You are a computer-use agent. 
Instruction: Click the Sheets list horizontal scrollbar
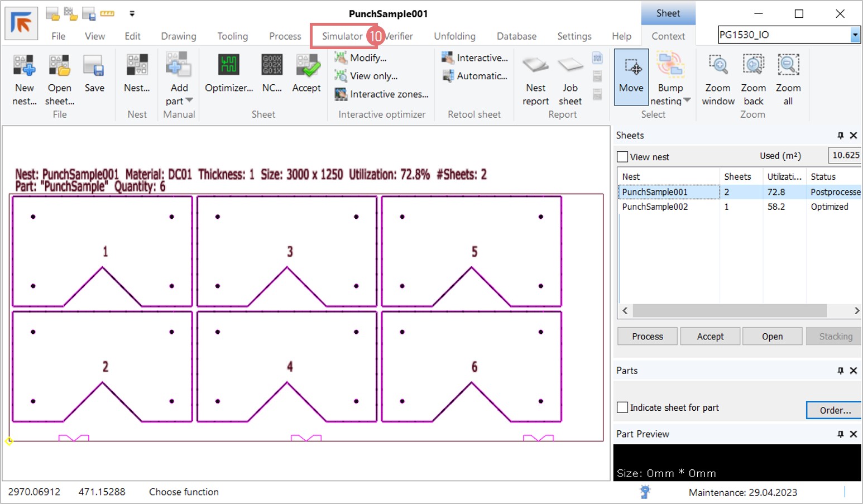[x=729, y=310]
